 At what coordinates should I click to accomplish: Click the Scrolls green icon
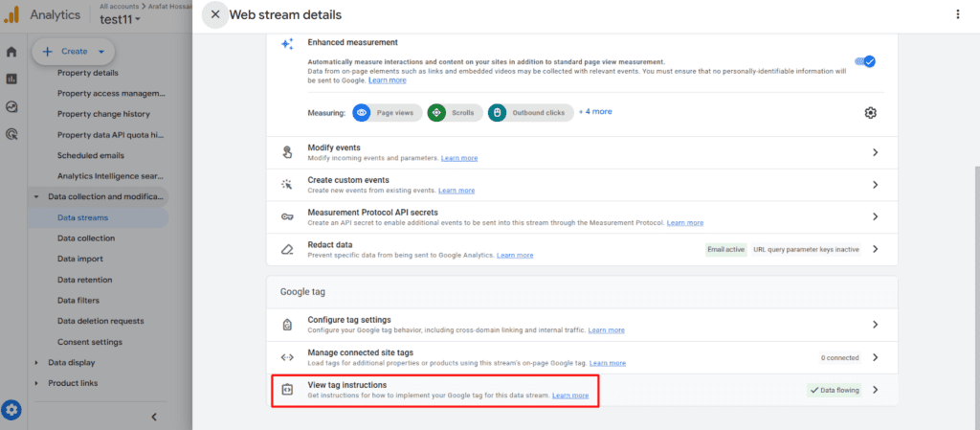[436, 112]
